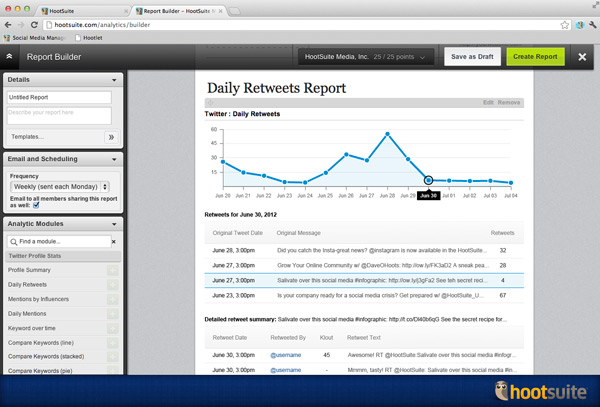
Task: Open the Frequency dropdown
Action: tap(60, 187)
